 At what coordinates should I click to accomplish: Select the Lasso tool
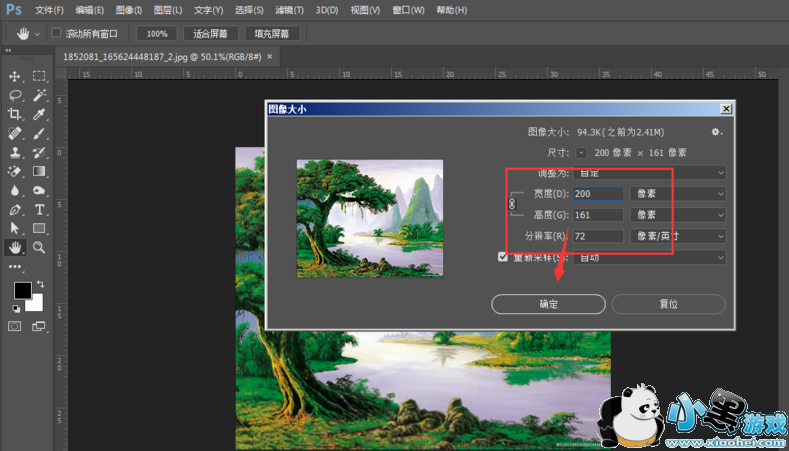coord(15,95)
